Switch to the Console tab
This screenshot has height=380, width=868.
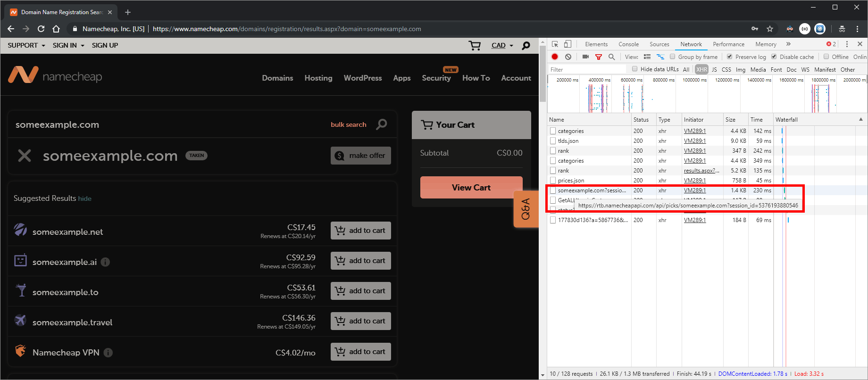629,44
